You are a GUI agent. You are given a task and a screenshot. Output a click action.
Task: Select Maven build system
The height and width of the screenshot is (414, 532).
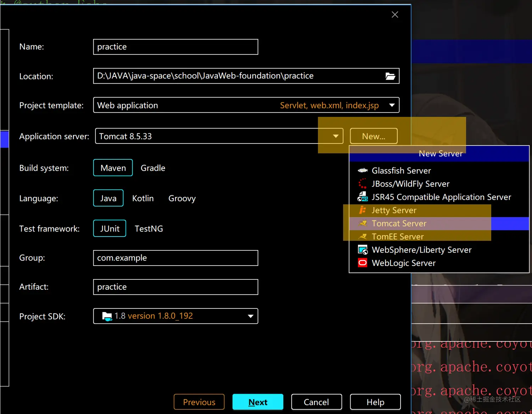coord(113,168)
